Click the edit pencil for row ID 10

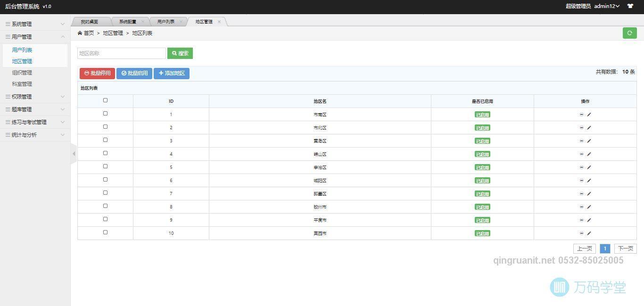[589, 233]
